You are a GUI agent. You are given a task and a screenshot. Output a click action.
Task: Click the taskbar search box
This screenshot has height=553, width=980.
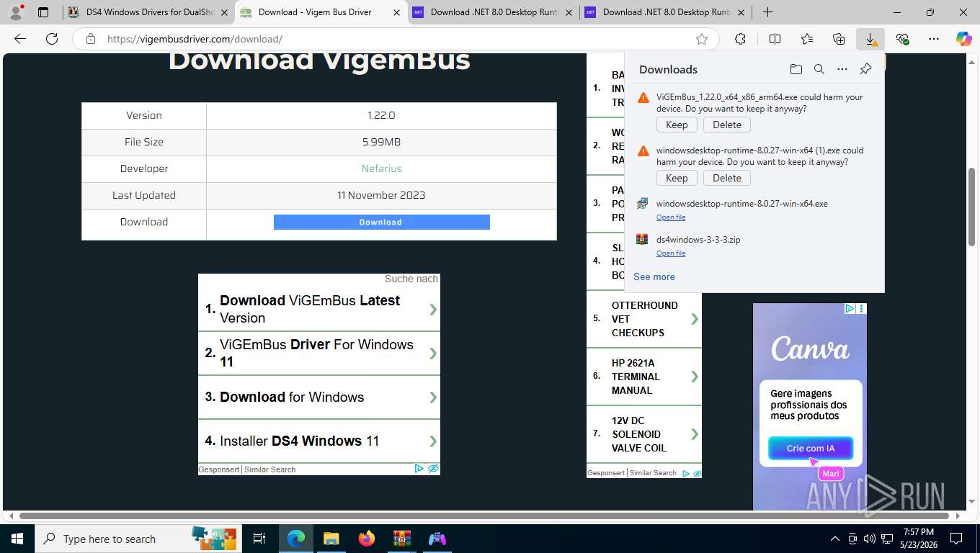coord(138,539)
